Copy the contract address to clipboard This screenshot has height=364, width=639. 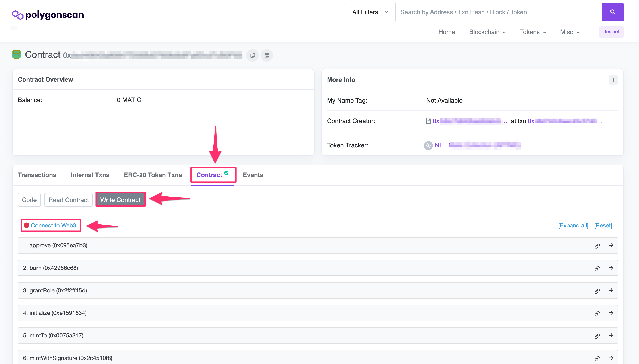(253, 55)
